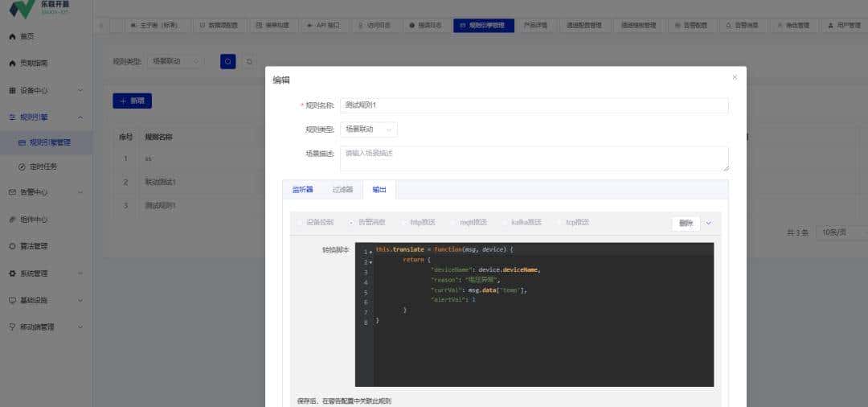Click the 系统管理 gear icon
868x407 pixels.
[12, 273]
